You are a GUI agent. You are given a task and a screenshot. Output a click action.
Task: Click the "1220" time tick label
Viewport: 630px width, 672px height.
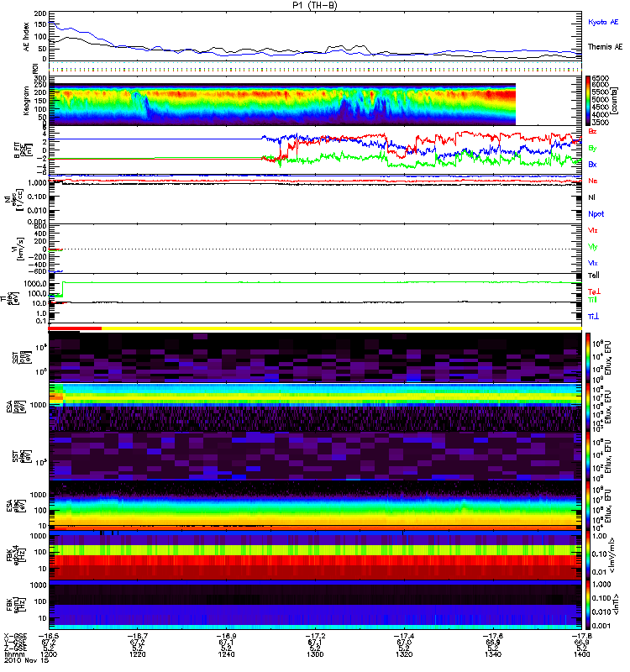137,654
